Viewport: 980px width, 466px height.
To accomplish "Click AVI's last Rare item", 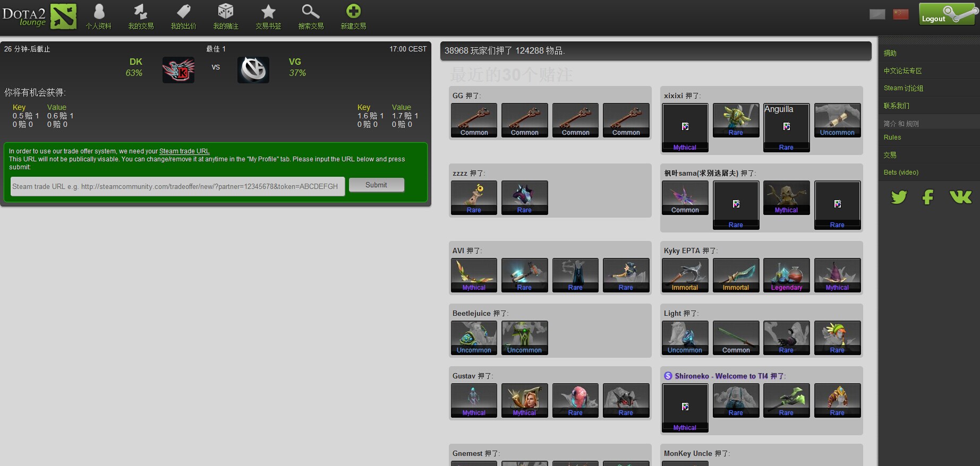I will [x=626, y=275].
